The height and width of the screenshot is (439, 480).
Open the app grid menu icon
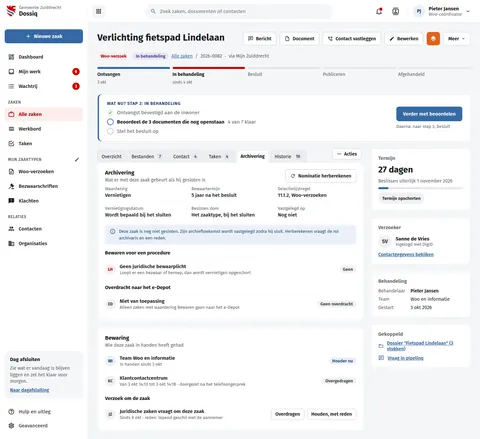coord(98,11)
